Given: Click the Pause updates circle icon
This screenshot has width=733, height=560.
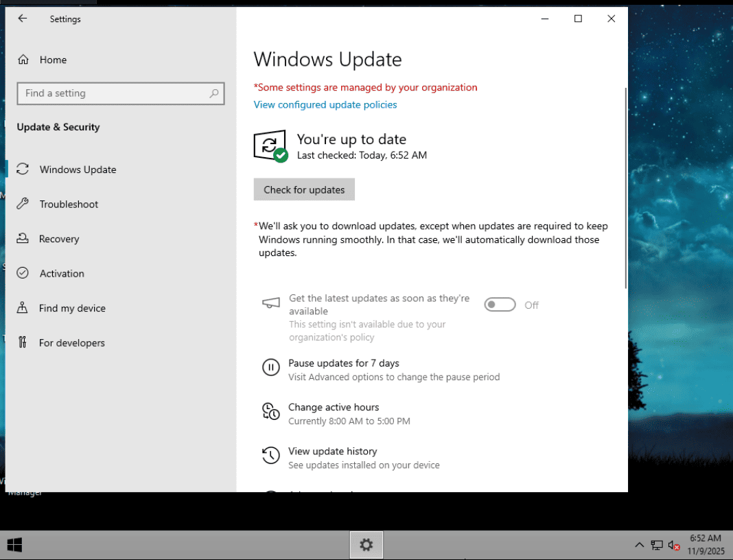Looking at the screenshot, I should 271,367.
